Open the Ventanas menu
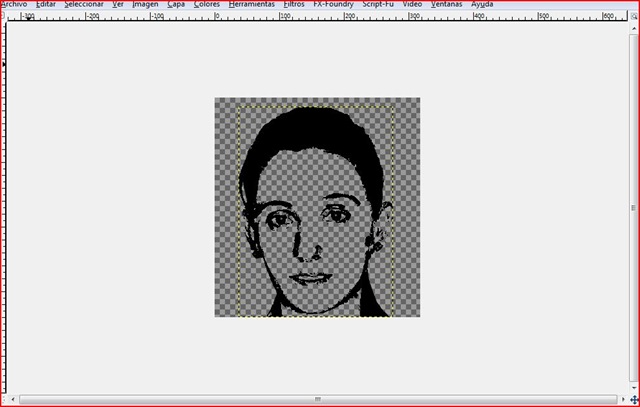 (x=447, y=4)
